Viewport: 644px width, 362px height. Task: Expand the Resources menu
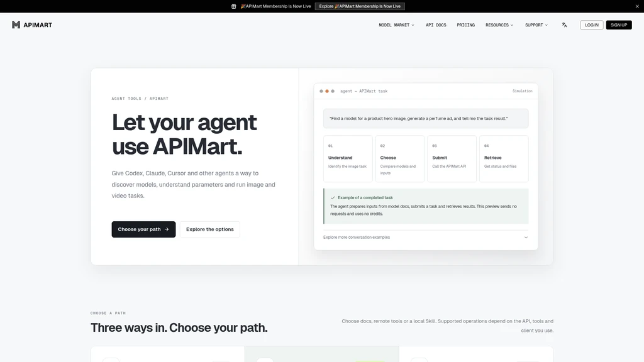click(499, 25)
